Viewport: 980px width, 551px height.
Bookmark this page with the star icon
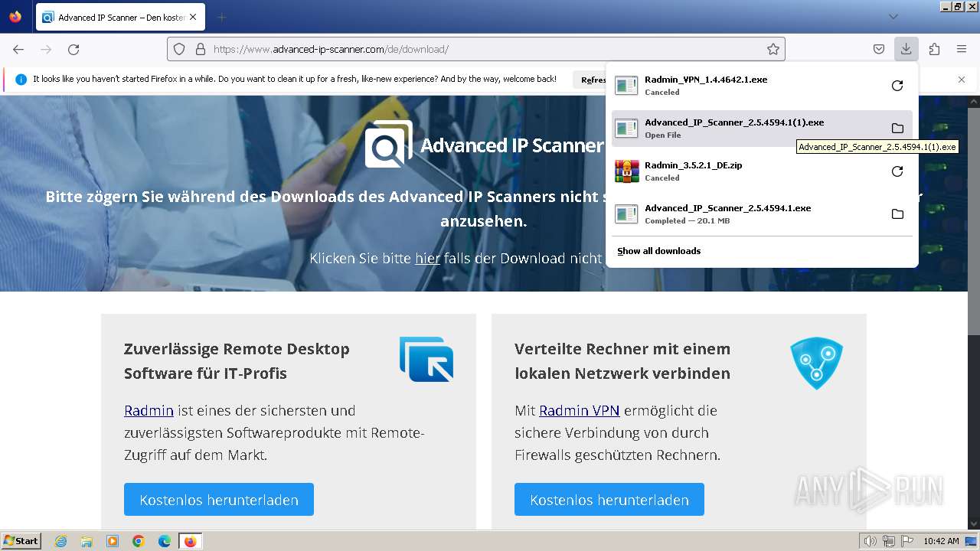tap(773, 49)
